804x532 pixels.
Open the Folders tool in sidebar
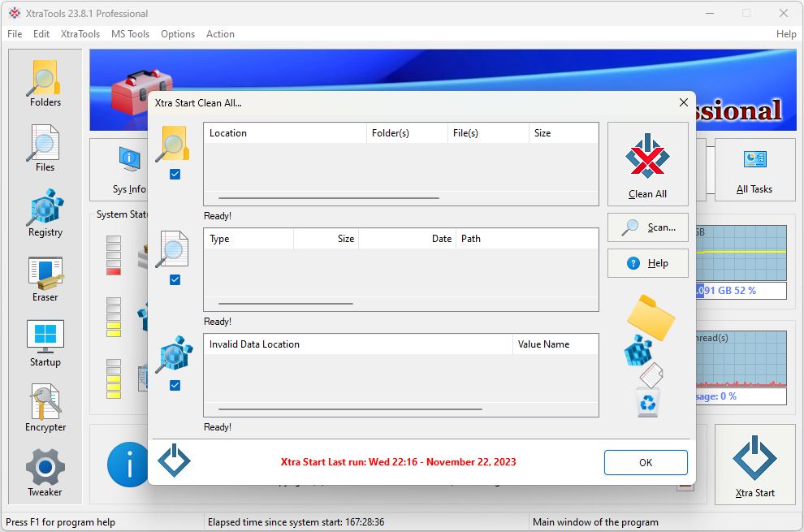(x=45, y=84)
